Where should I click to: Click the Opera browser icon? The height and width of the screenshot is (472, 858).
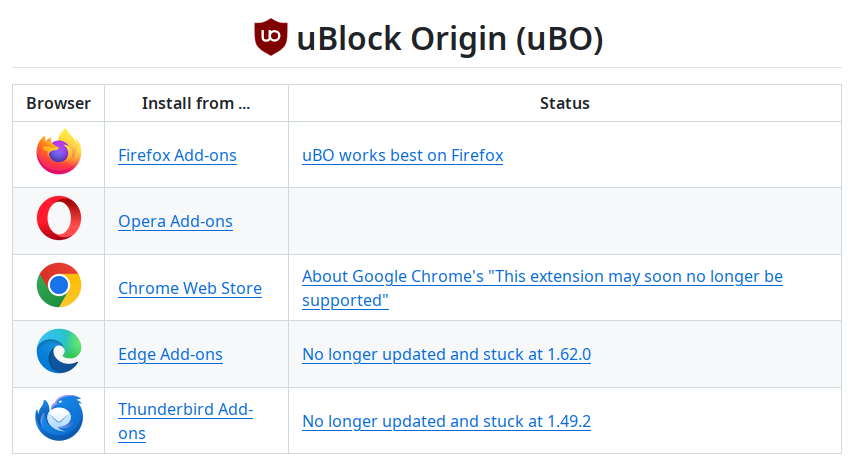click(x=59, y=218)
